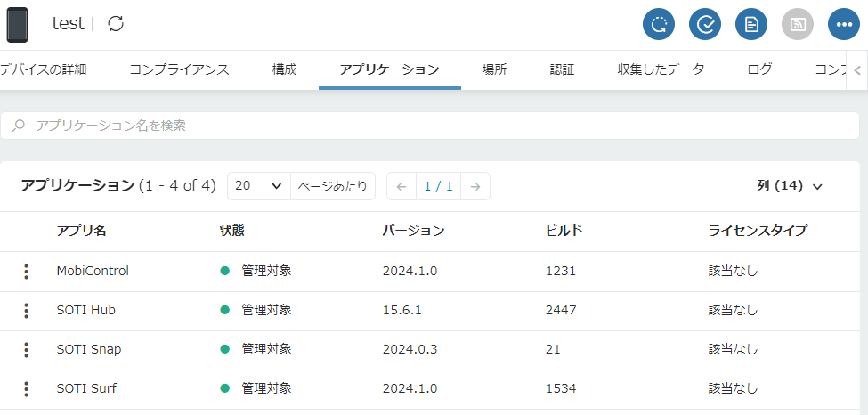Viewport: 868px width, 415px height.
Task: Select the アプリケーション tab
Action: click(389, 69)
